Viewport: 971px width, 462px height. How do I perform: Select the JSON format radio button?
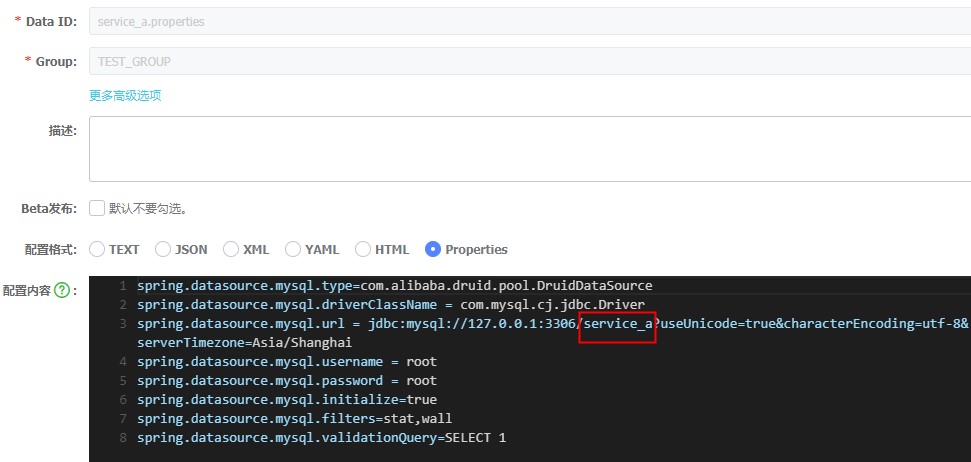[163, 249]
